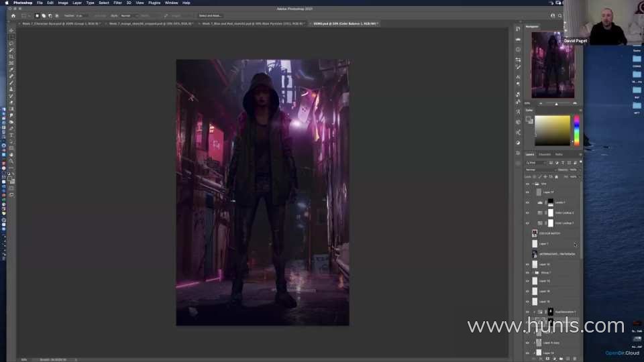Open the Photoshop application menu
644x362 pixels.
click(23, 3)
